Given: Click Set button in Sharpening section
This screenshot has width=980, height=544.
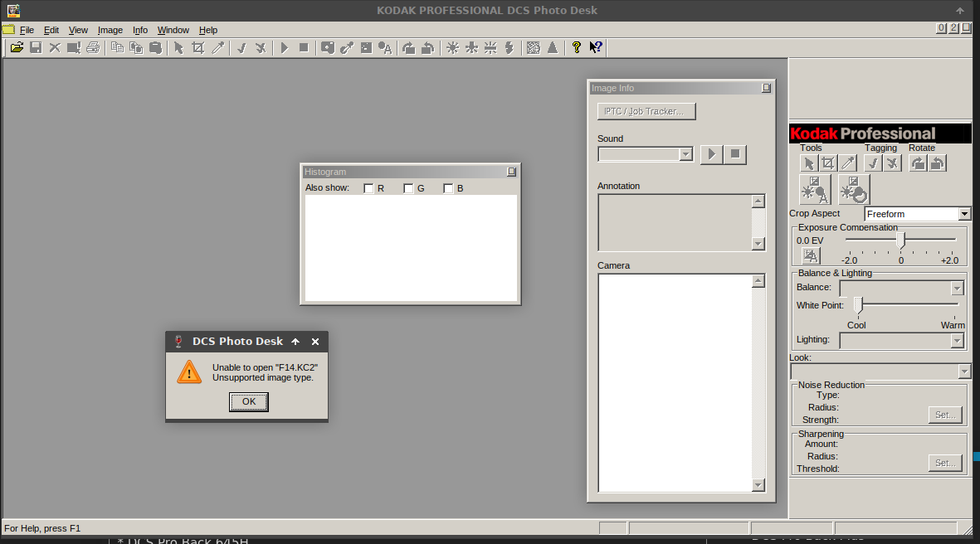Looking at the screenshot, I should coord(945,463).
